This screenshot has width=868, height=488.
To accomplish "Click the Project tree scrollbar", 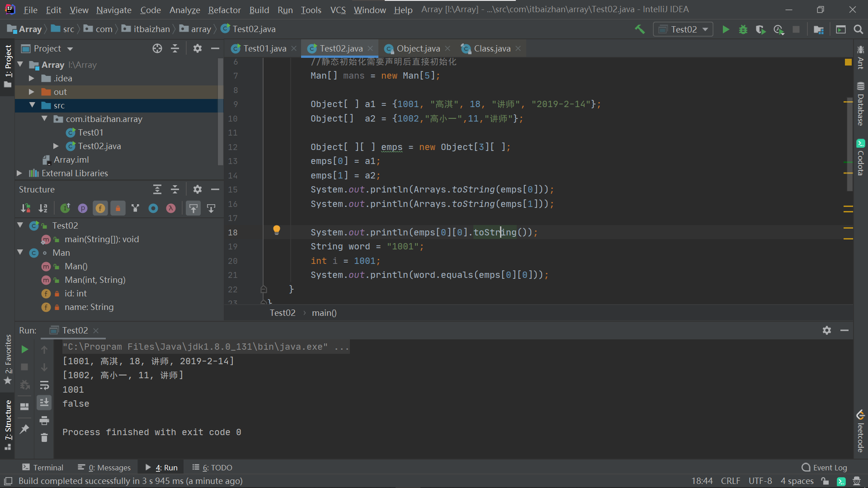I will point(221,112).
